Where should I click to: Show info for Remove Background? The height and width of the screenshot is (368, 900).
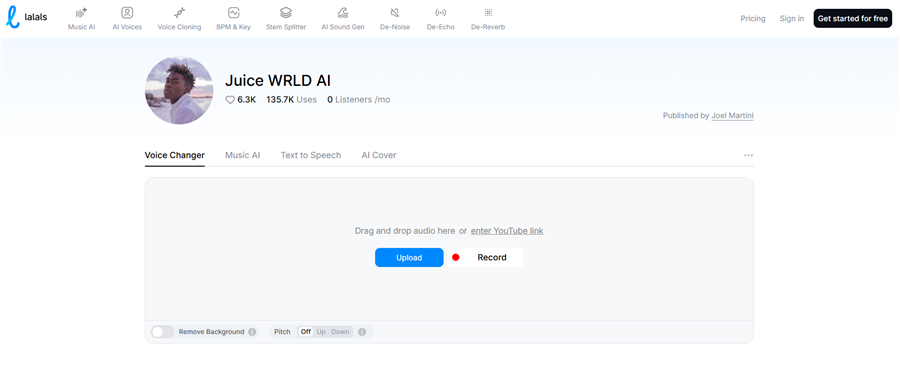tap(252, 332)
